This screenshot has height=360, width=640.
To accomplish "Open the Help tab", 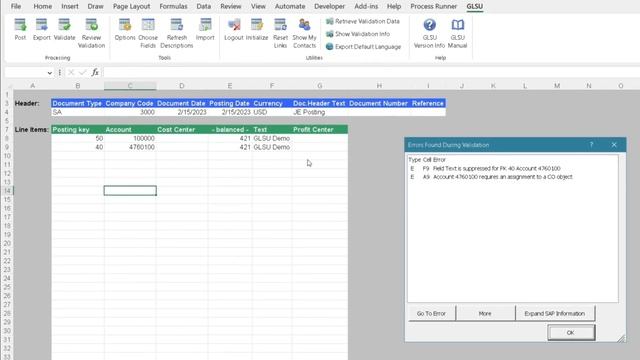I will (394, 7).
